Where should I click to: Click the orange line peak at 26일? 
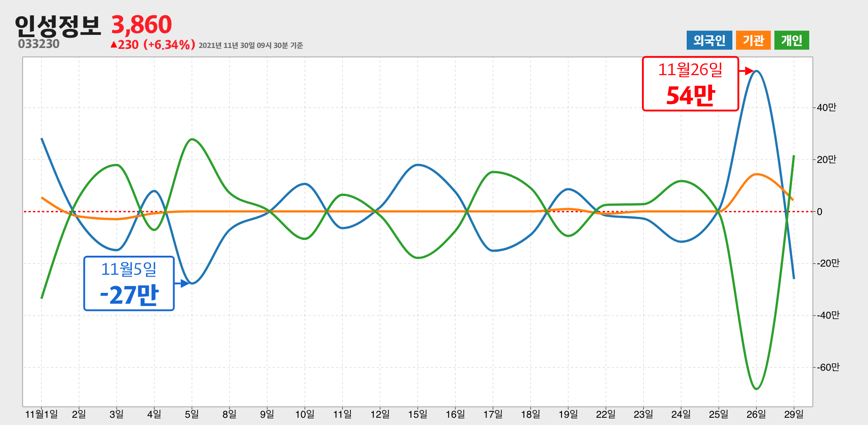(x=756, y=174)
